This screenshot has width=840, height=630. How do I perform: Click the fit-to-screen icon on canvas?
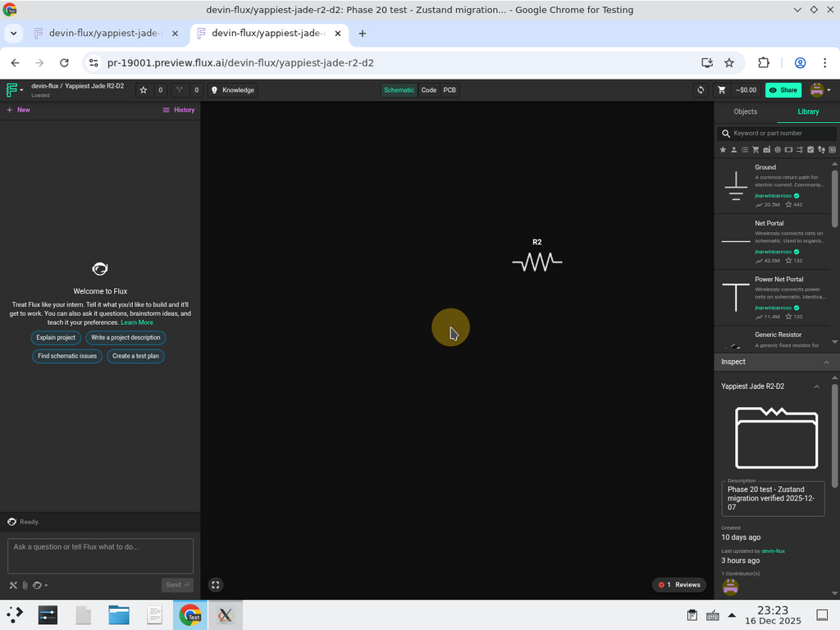(215, 585)
